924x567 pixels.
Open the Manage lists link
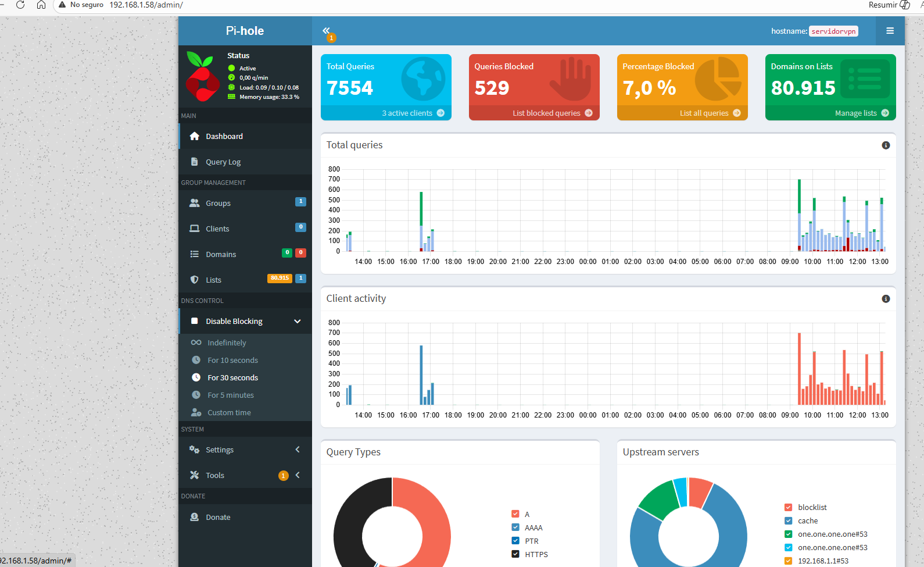855,113
